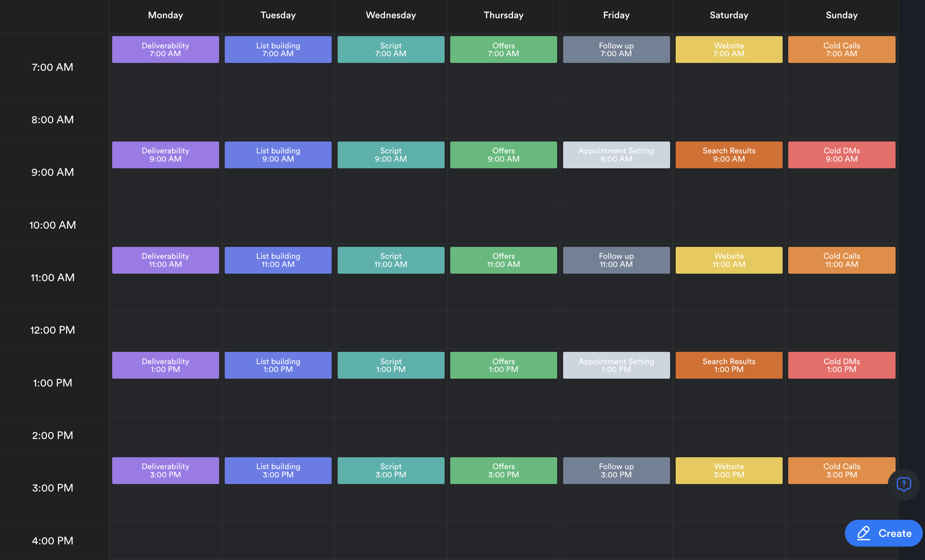Select Tuesday List building 9:00 AM block
Screen dimensions: 925x560
click(278, 155)
